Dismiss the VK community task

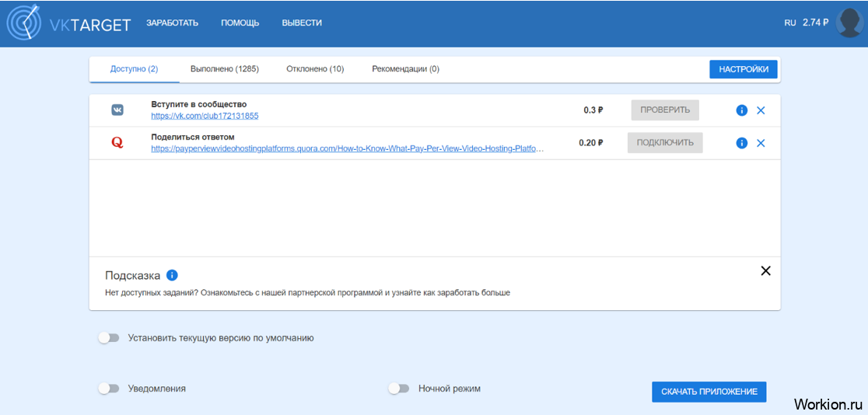[761, 110]
